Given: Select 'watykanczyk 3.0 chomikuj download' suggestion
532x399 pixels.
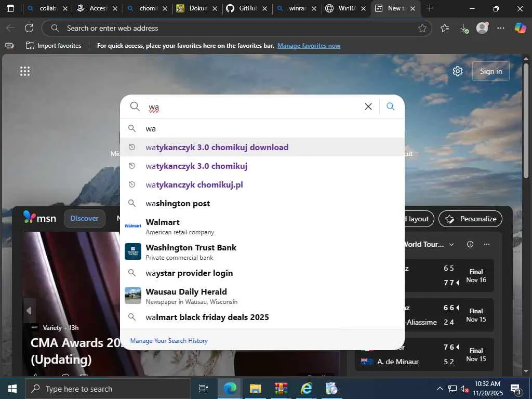Looking at the screenshot, I should coord(262,147).
